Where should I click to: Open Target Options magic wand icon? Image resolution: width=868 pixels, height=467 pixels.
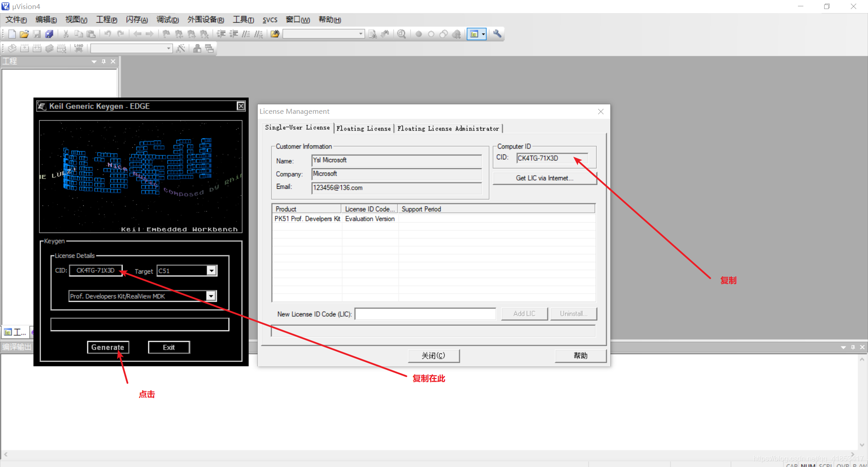(x=181, y=48)
